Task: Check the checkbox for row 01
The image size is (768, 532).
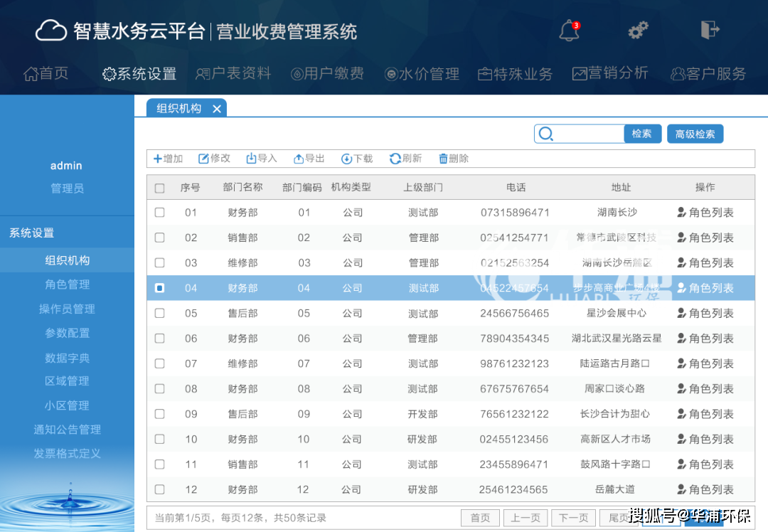Action: coord(159,213)
